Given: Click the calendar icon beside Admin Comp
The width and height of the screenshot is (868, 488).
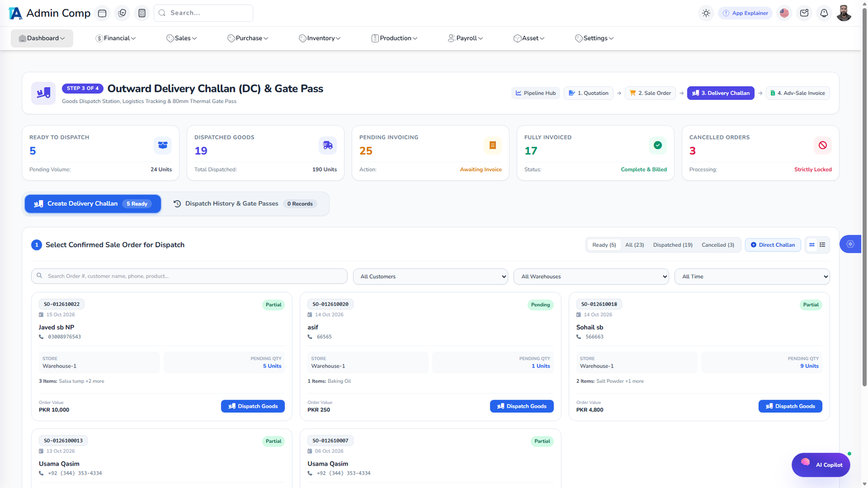Looking at the screenshot, I should pos(102,13).
